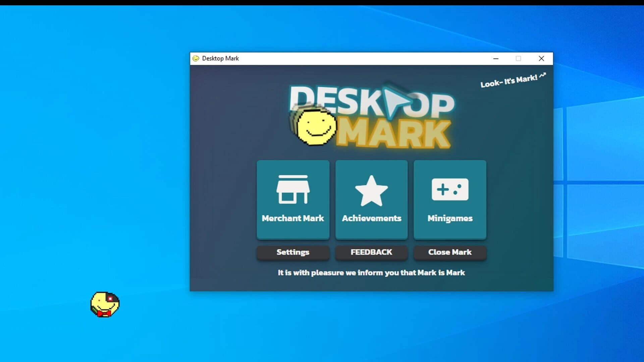Screen dimensions: 644x362
Task: Open the Merchant Mark storefront icon
Action: point(293,189)
